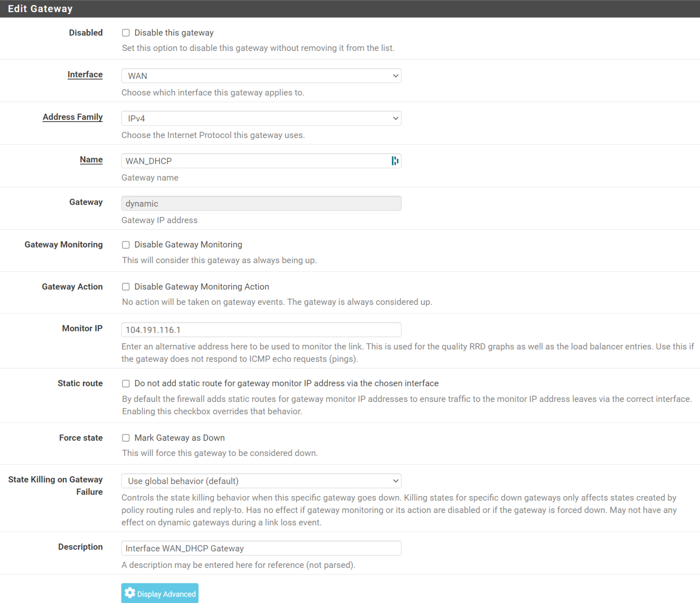
Task: Click the password manager icon in Name field
Action: click(x=395, y=161)
